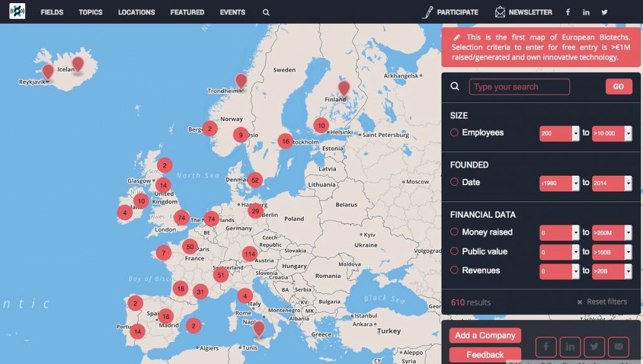Open the 52 cluster marker in Denmark
643x364 pixels.
pyautogui.click(x=255, y=180)
